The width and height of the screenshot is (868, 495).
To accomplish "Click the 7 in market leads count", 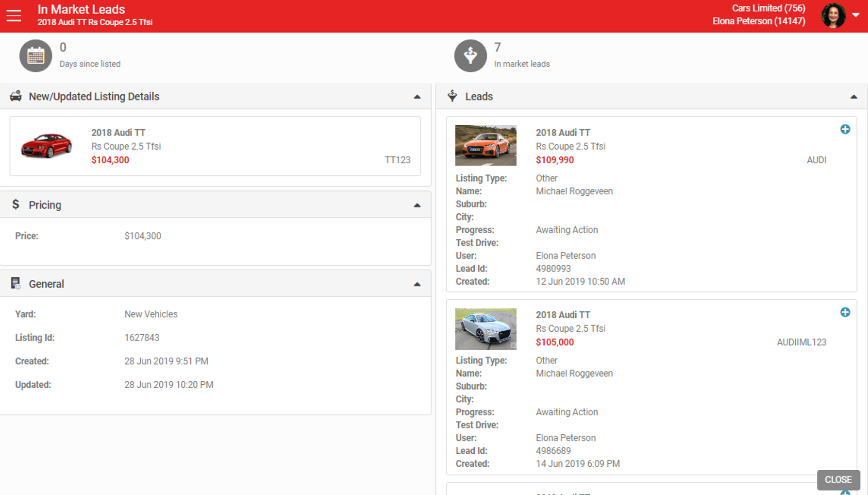I will (498, 47).
